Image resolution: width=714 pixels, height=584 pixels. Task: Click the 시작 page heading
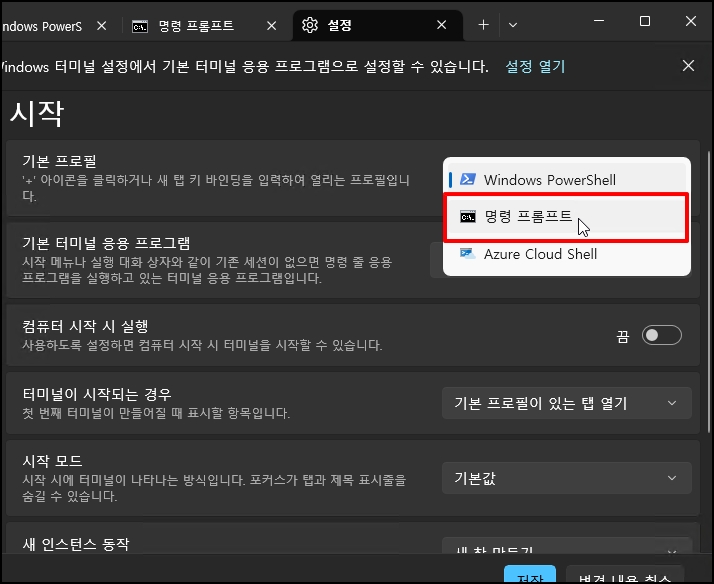pyautogui.click(x=36, y=114)
